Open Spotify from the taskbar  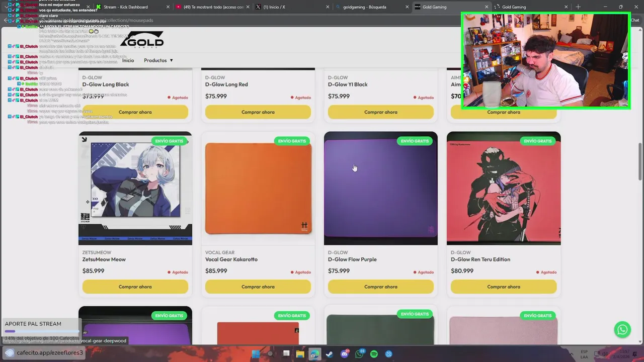(x=374, y=354)
